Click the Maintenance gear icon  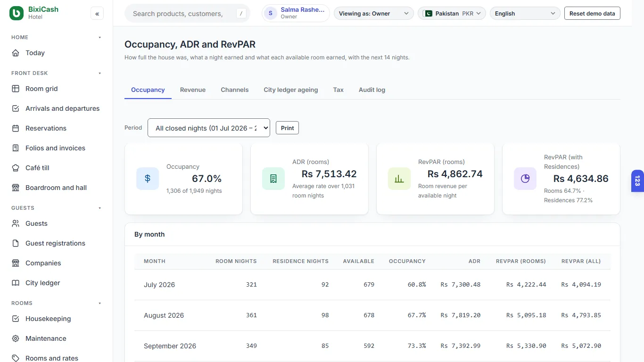[16, 338]
